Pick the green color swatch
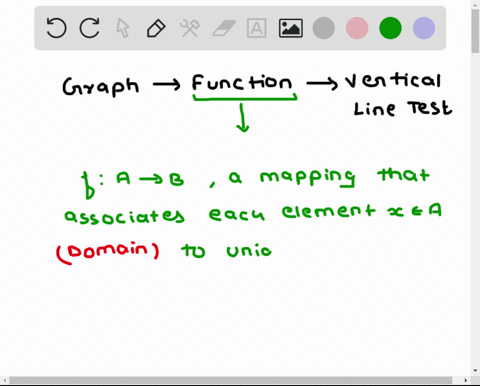This screenshot has width=480, height=386. point(390,28)
